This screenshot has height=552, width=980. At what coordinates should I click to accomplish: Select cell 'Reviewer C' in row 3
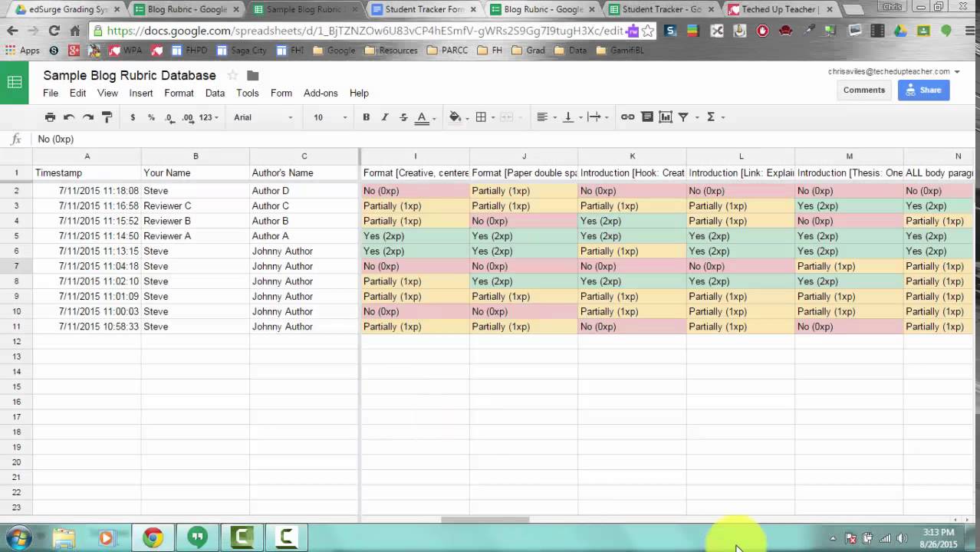pyautogui.click(x=196, y=205)
